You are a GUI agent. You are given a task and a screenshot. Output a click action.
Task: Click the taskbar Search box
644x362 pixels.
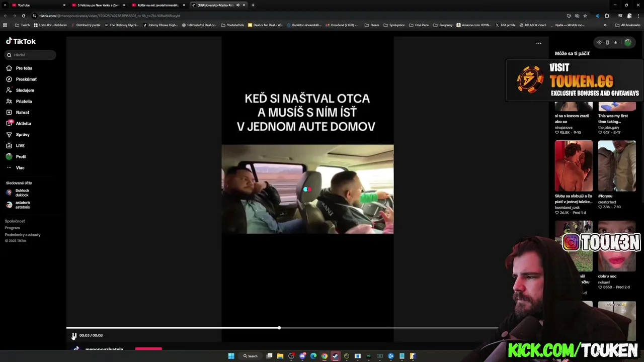pos(251,356)
